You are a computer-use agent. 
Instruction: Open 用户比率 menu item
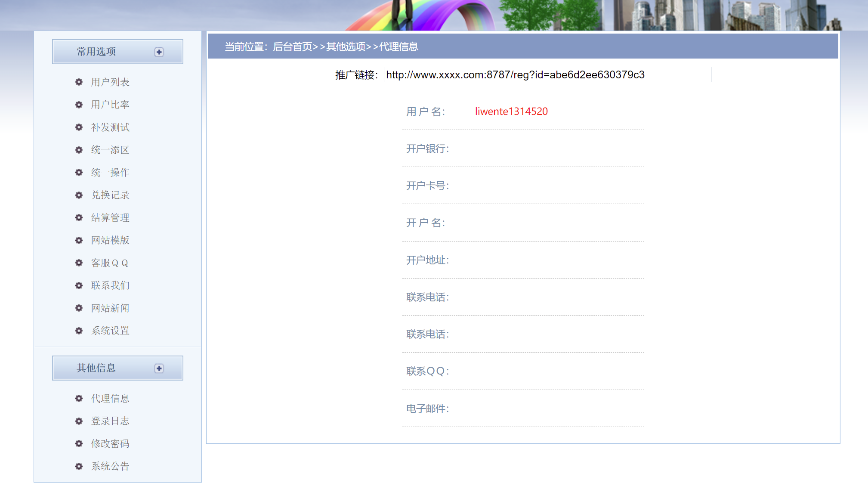coord(110,105)
